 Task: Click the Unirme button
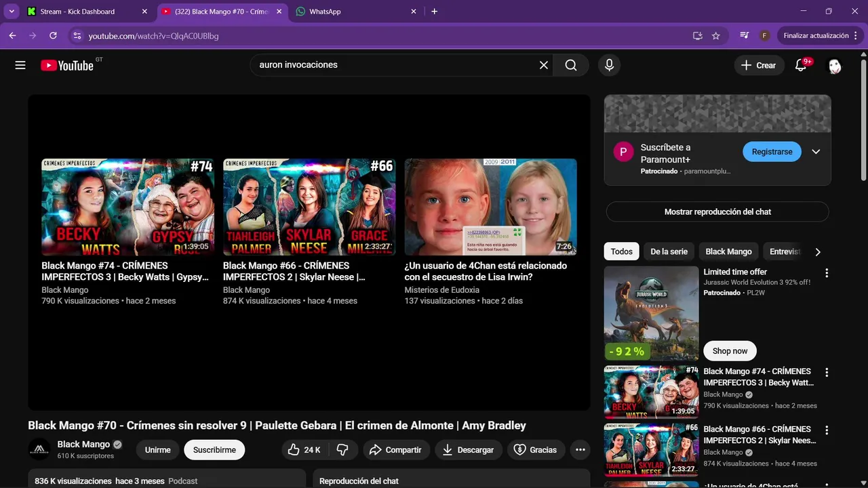(157, 449)
